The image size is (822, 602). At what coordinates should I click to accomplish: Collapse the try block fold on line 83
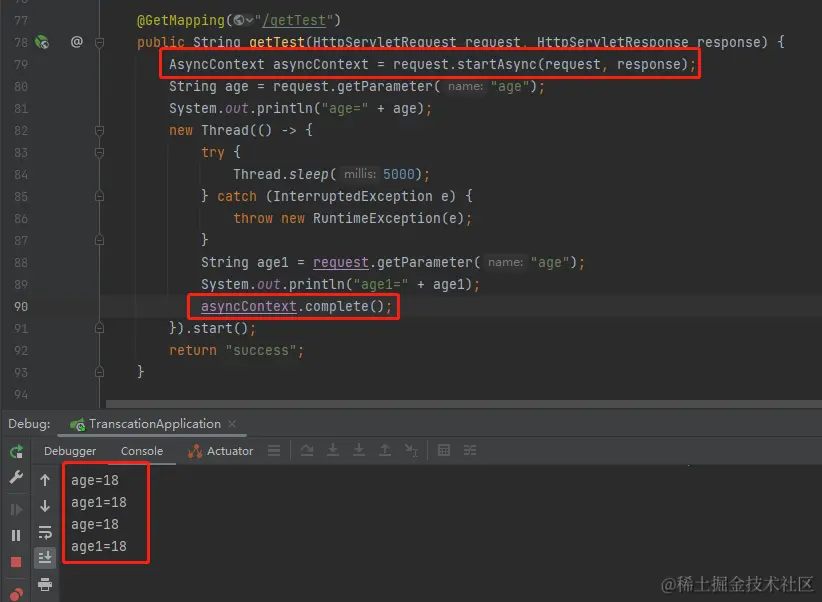click(100, 152)
